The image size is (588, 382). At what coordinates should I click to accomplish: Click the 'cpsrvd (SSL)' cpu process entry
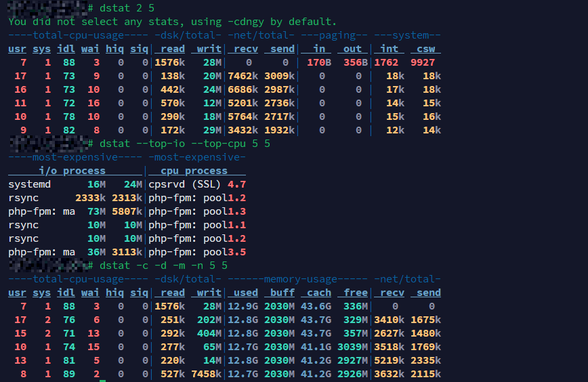pyautogui.click(x=184, y=184)
